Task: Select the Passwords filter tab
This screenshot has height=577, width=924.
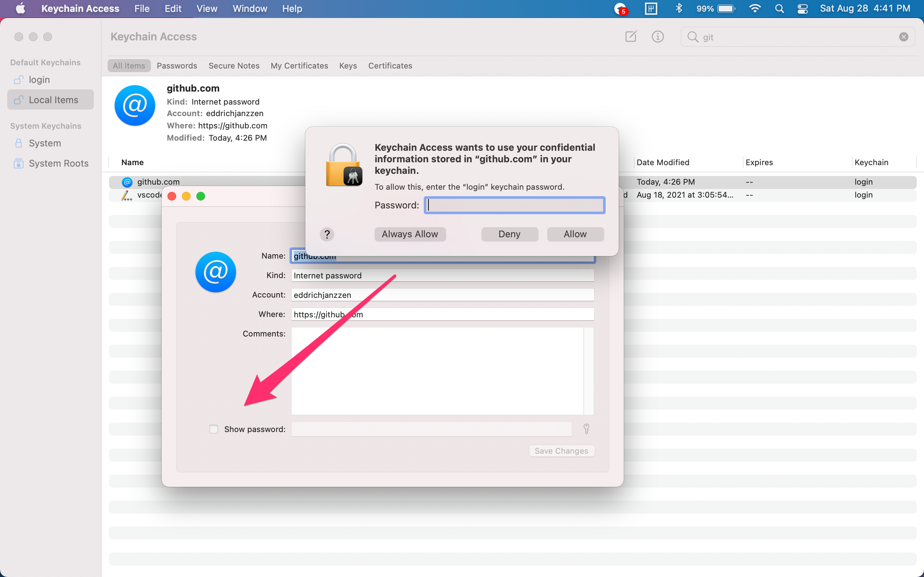Action: [177, 65]
